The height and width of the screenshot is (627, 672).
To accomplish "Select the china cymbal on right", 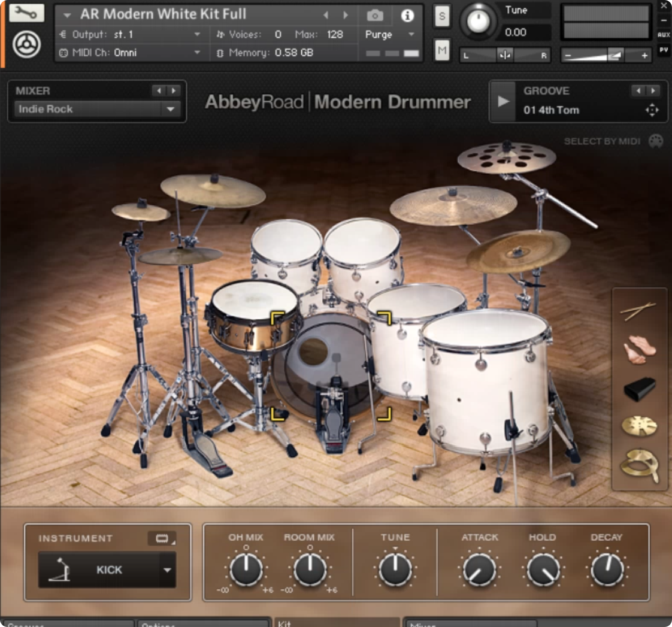I will 519,251.
